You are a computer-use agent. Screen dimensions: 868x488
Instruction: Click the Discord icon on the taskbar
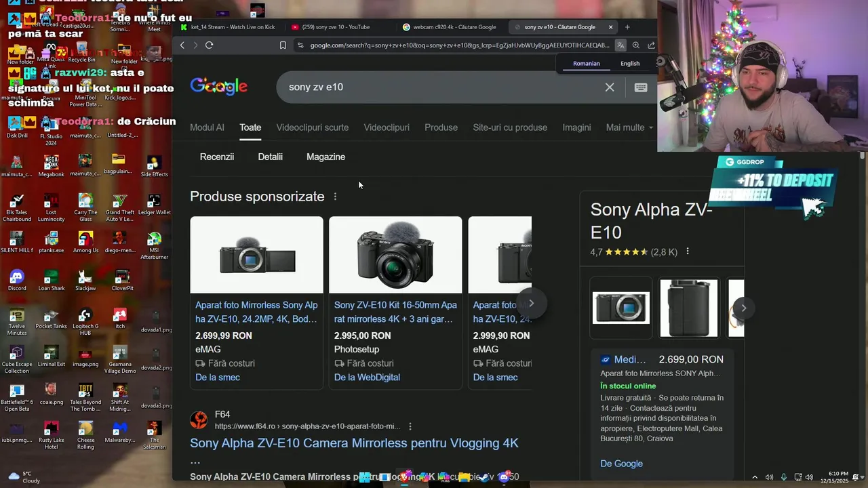pyautogui.click(x=503, y=477)
